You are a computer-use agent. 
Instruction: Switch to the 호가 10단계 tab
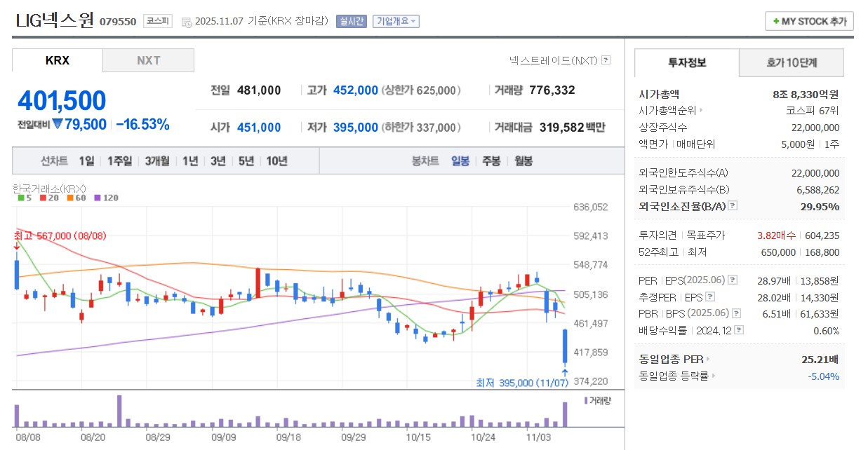click(790, 63)
